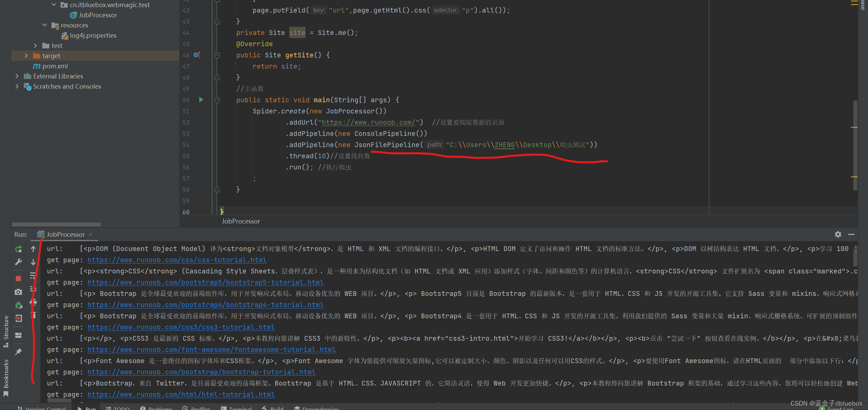Open the css-tutorial.html link in console

[x=177, y=260]
